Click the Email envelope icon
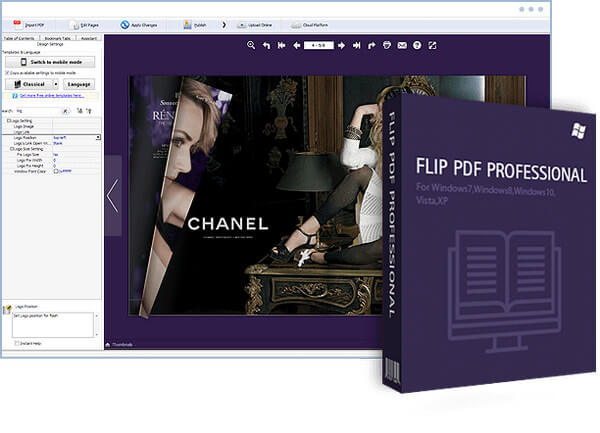This screenshot has width=600, height=433. coord(402,46)
